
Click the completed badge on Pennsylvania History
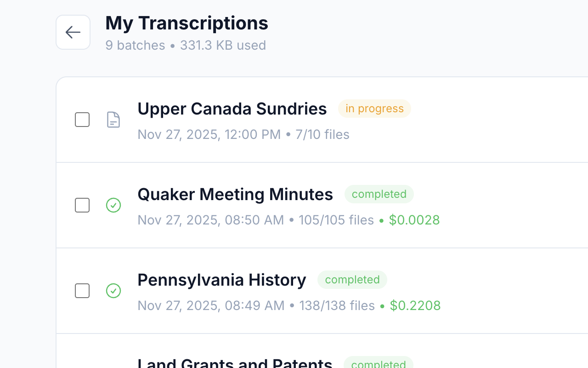click(352, 280)
